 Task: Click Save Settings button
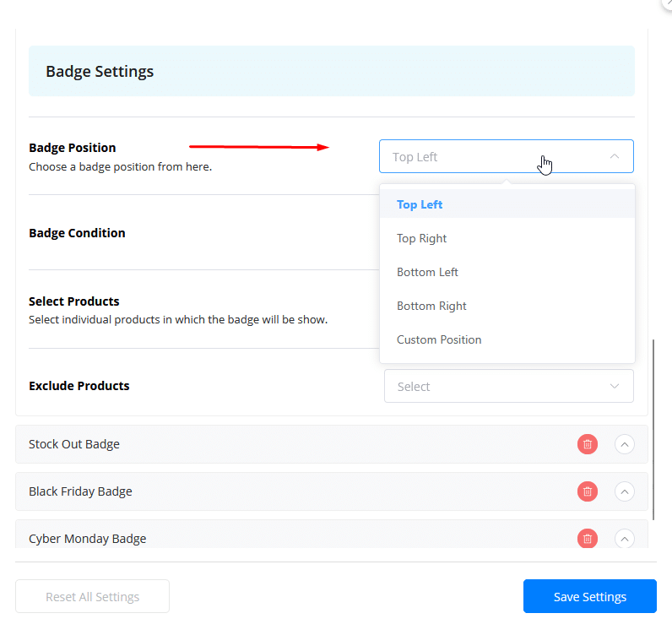589,596
